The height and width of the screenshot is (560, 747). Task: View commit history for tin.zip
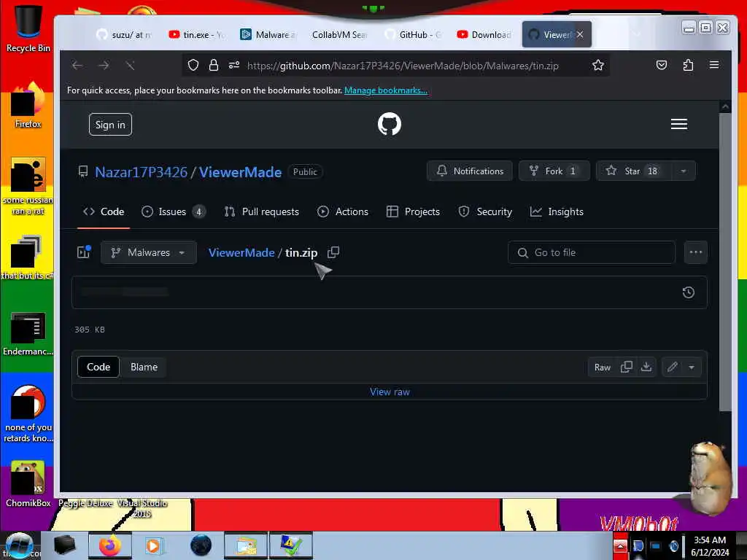click(x=688, y=292)
